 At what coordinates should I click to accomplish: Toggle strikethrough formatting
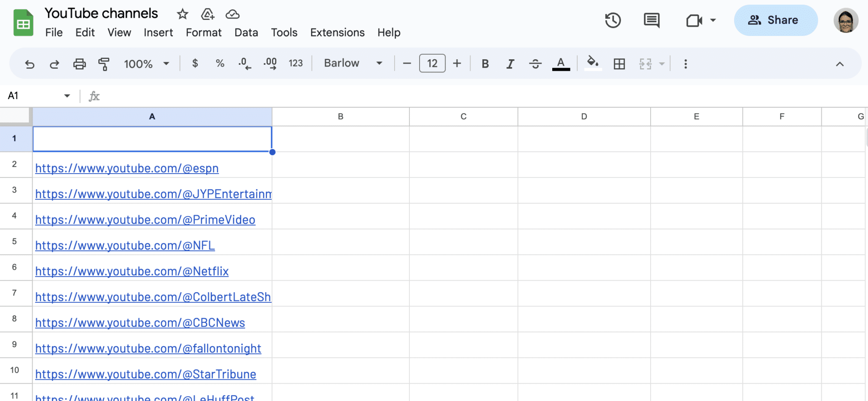click(535, 64)
